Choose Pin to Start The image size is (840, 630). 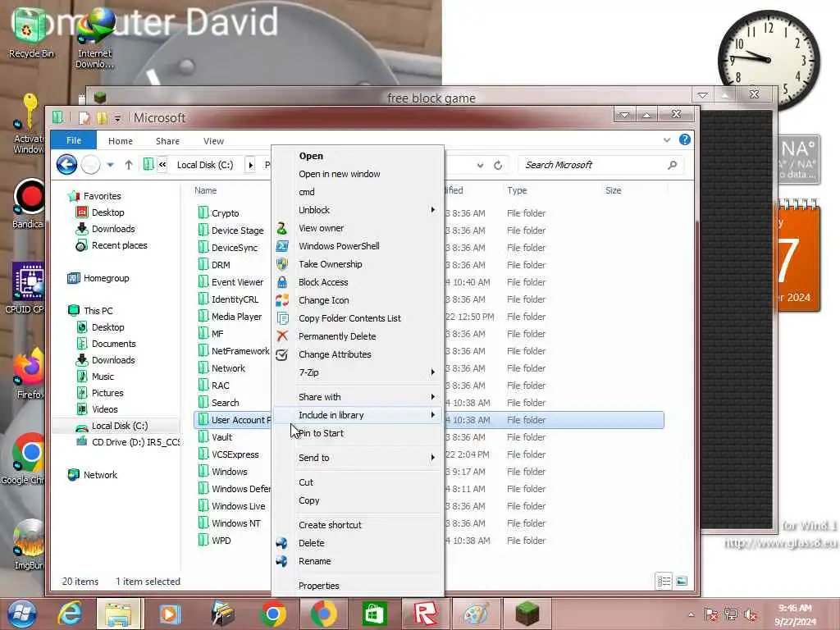pos(321,433)
